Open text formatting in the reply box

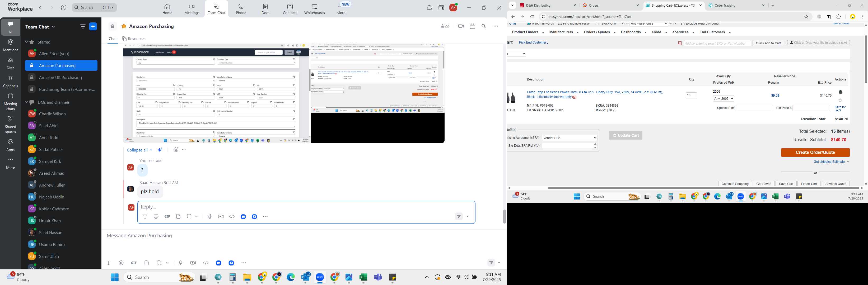click(x=145, y=217)
